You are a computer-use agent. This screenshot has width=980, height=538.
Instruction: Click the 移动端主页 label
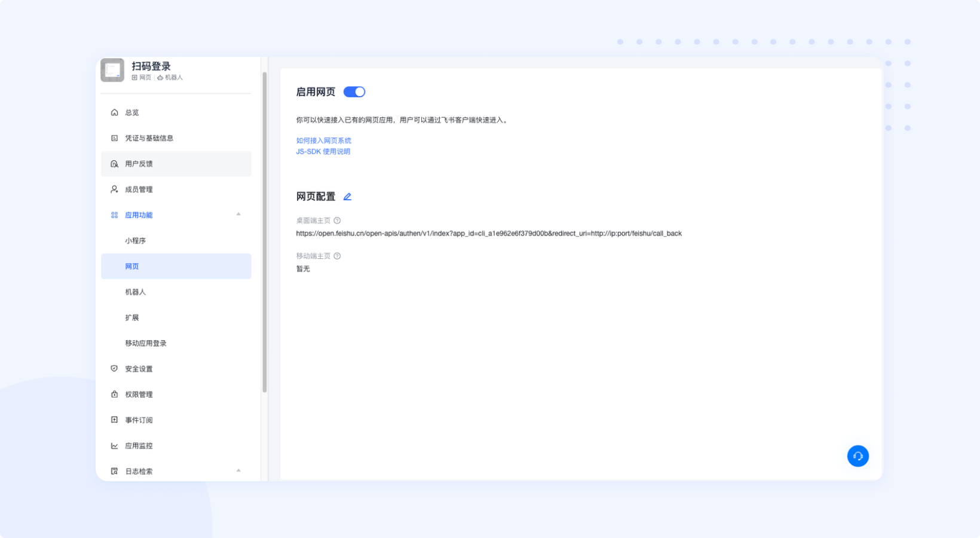tap(313, 256)
